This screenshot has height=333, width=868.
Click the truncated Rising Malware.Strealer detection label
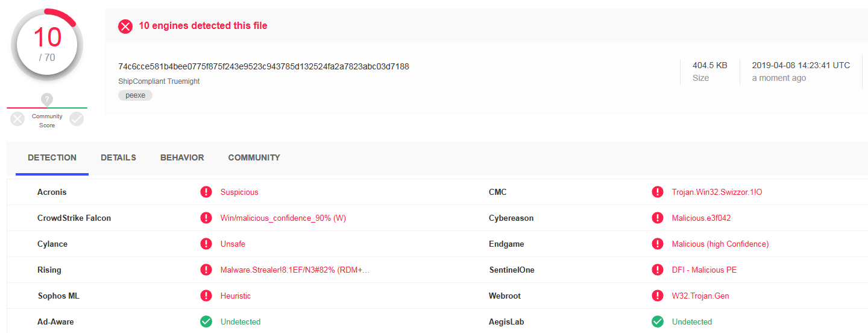[x=295, y=270]
